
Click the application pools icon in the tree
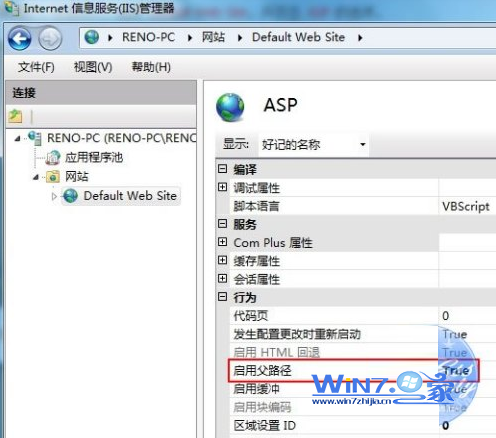point(53,157)
